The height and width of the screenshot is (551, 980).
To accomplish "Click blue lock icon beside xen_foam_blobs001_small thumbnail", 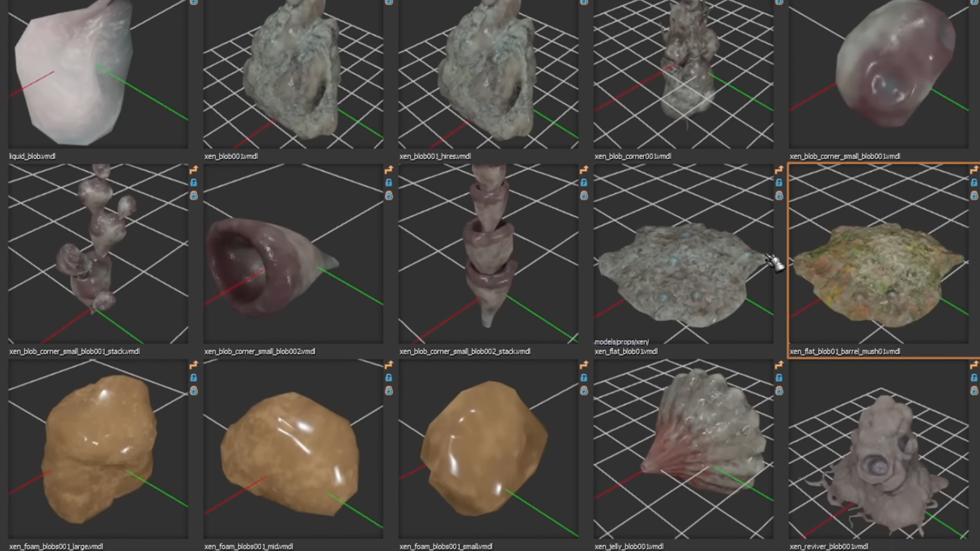I will [584, 378].
